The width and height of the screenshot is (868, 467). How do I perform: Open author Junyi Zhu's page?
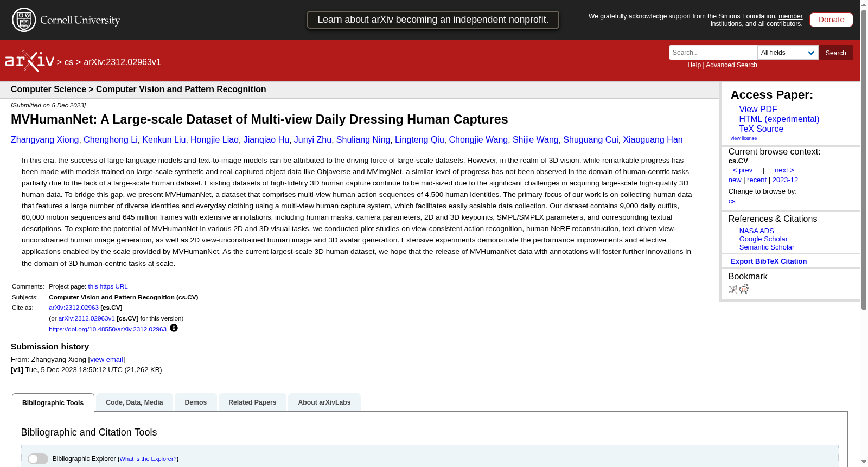pyautogui.click(x=312, y=140)
